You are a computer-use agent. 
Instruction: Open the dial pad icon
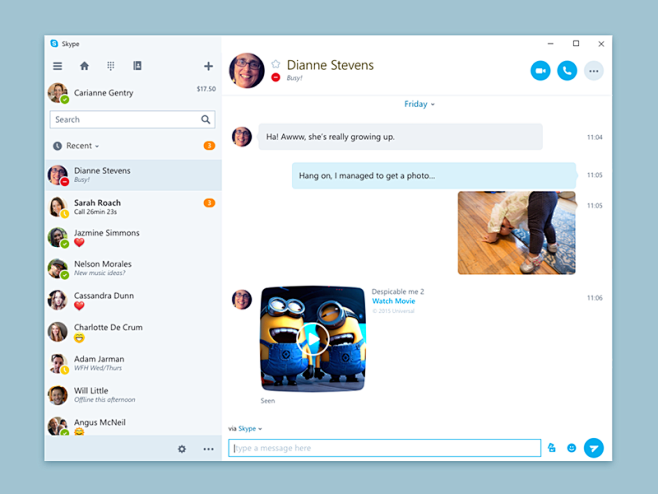[111, 66]
